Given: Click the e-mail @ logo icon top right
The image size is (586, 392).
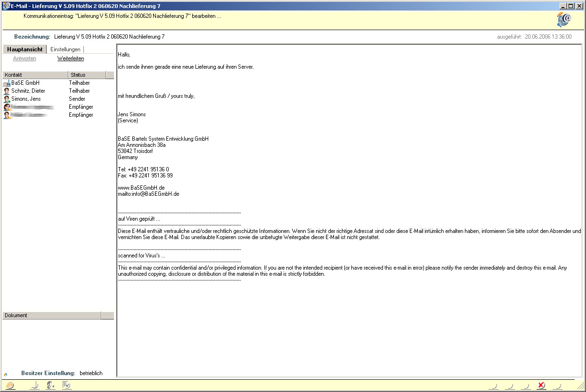Looking at the screenshot, I should 563,20.
